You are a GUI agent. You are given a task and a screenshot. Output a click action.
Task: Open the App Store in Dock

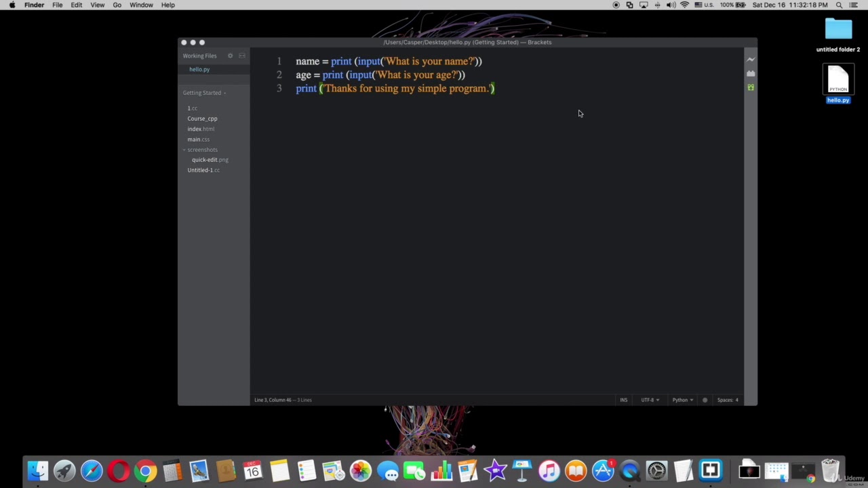tap(603, 471)
